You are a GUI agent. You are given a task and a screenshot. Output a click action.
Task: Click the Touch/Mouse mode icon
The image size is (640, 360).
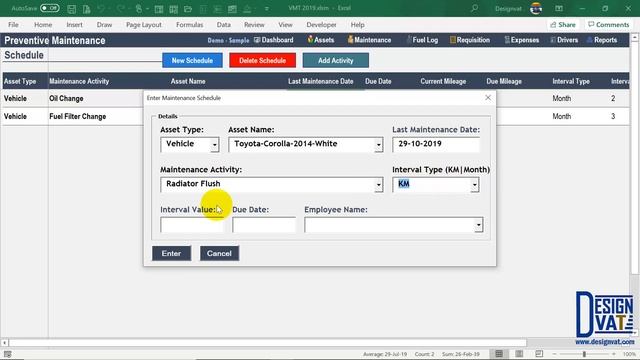pyautogui.click(x=139, y=9)
